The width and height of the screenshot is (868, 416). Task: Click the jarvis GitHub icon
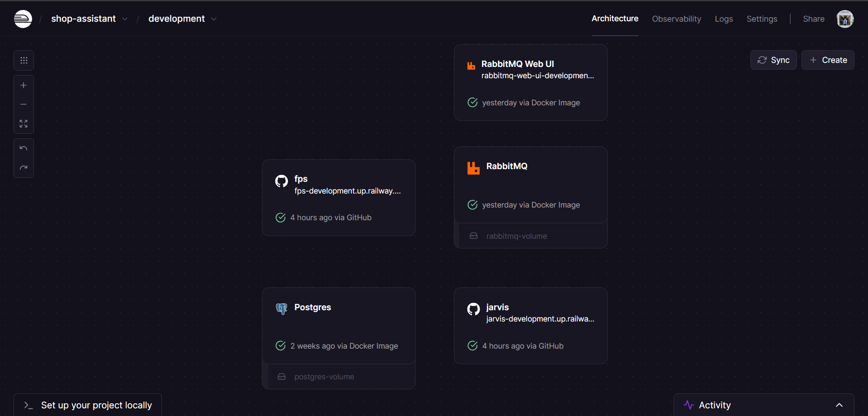(x=473, y=309)
